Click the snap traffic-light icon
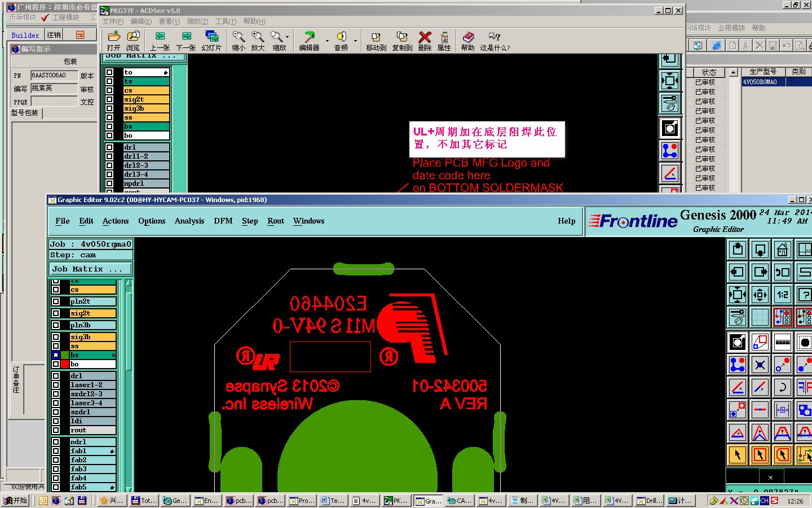 click(x=783, y=317)
